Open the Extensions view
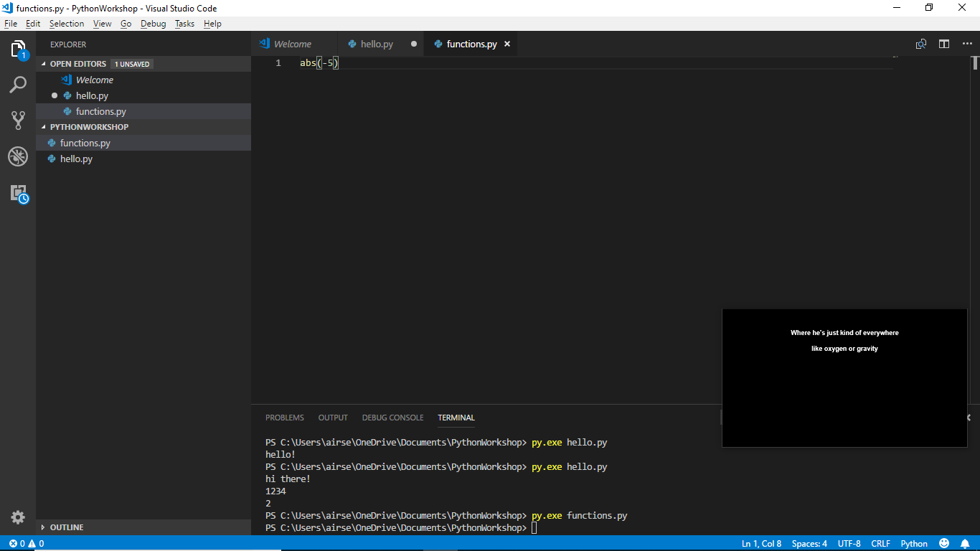The image size is (980, 551). click(x=18, y=192)
